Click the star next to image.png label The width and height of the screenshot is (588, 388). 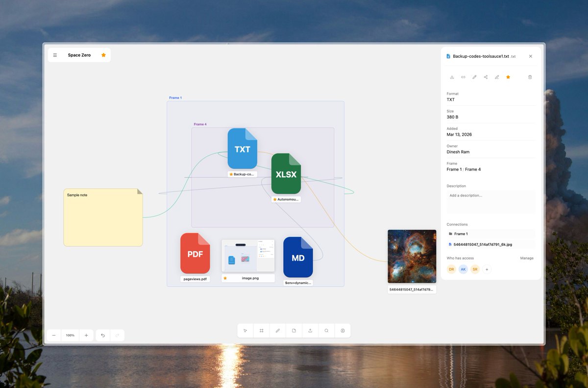225,278
